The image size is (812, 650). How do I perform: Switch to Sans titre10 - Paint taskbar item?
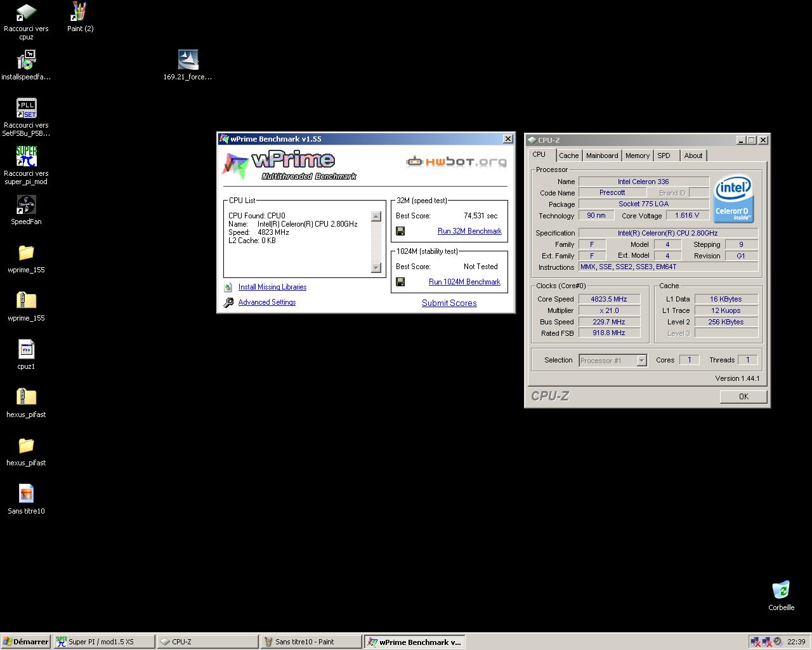[311, 642]
